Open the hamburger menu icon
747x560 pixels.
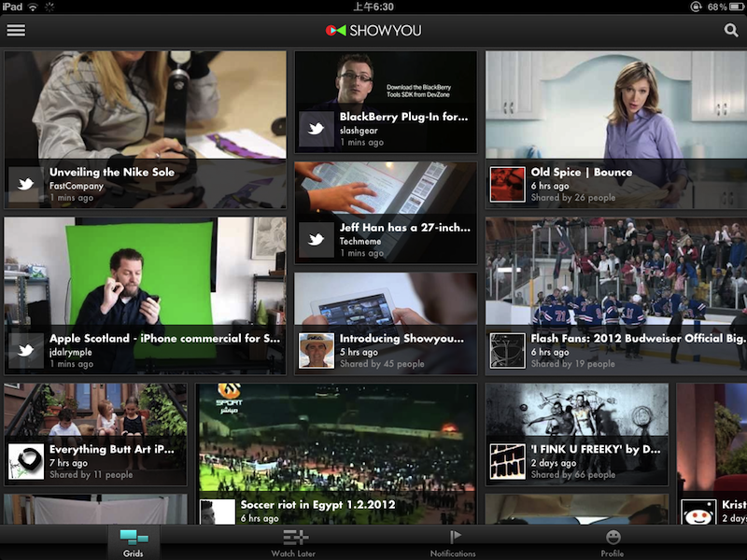coord(16,31)
